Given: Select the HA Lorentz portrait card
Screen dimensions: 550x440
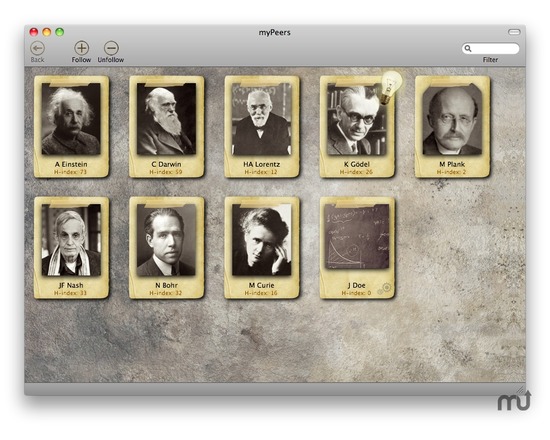Looking at the screenshot, I should (x=262, y=127).
